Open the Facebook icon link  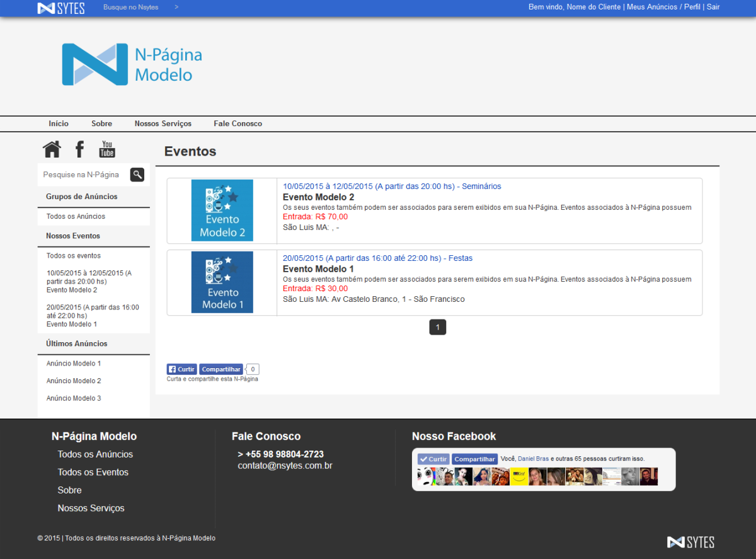point(79,149)
